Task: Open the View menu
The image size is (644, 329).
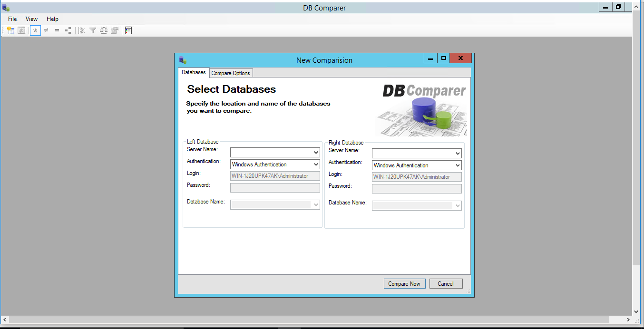Action: tap(31, 19)
